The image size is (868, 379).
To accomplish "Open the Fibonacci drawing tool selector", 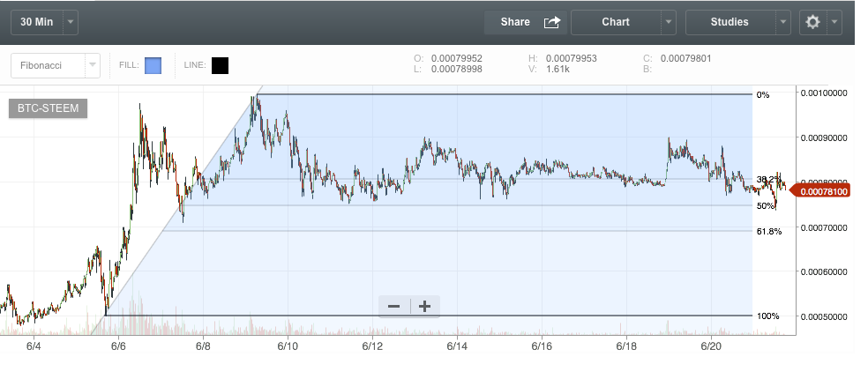I will pos(56,65).
